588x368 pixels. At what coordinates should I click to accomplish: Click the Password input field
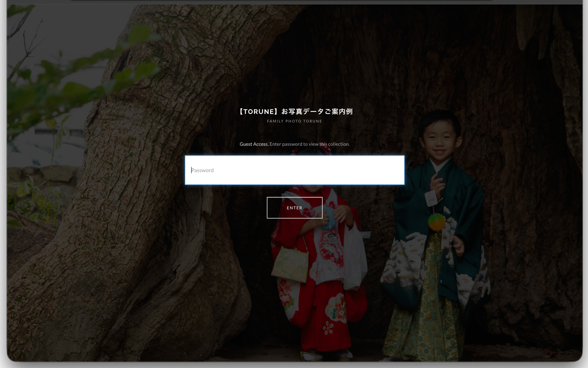[x=294, y=170]
